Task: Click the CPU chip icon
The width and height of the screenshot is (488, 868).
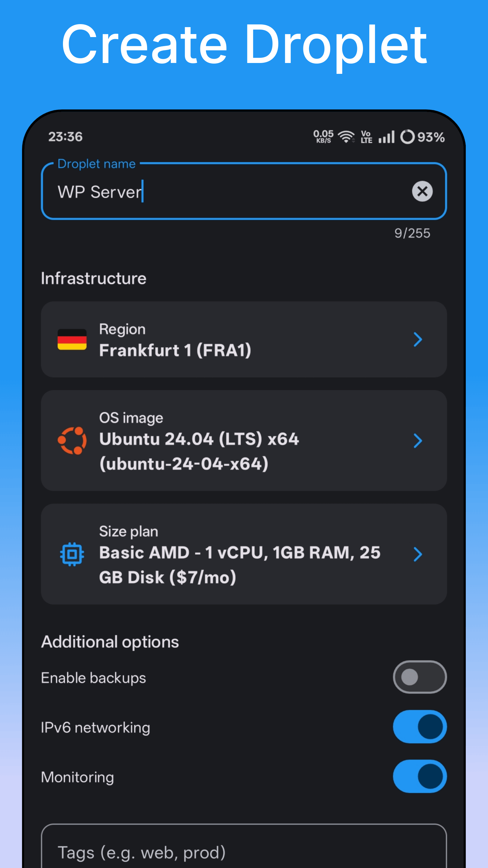Action: (x=72, y=554)
